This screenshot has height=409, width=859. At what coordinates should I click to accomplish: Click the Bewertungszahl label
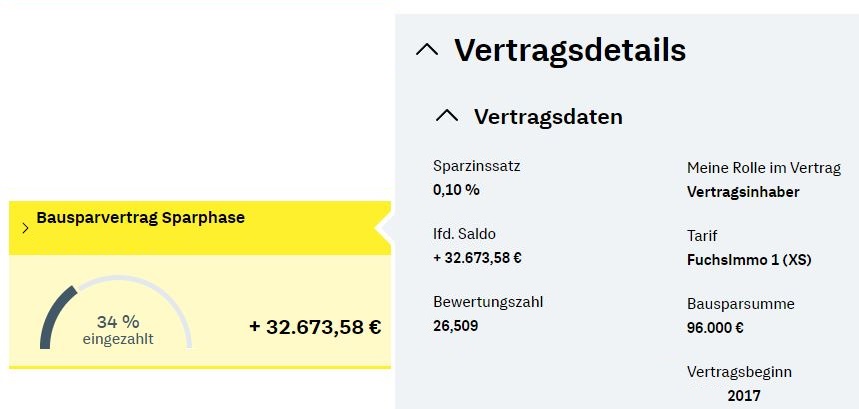(x=488, y=301)
